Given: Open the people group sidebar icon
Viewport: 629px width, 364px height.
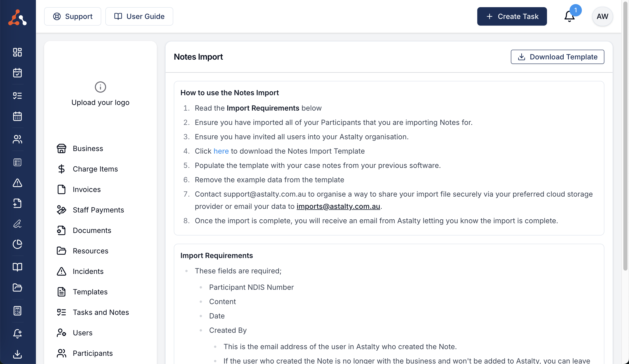Looking at the screenshot, I should pos(17,139).
